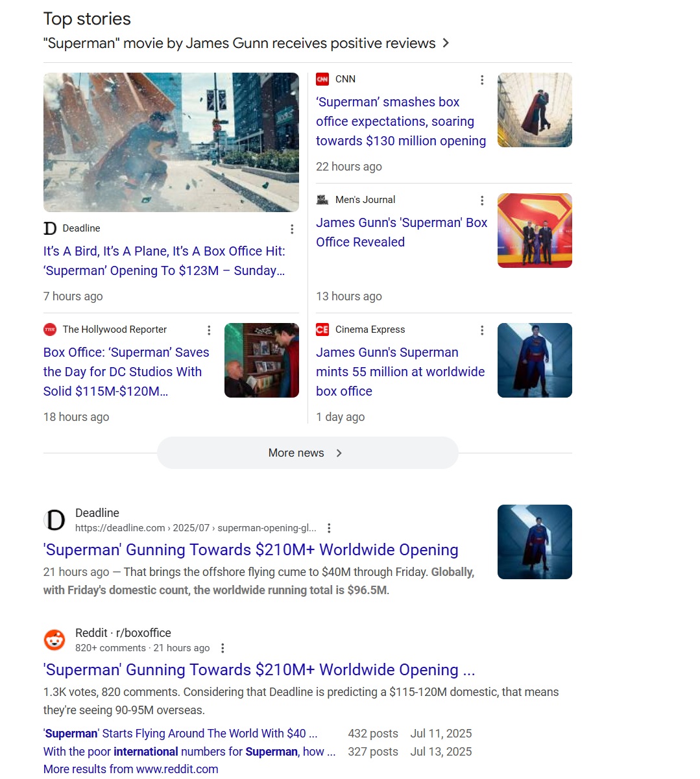Open The Hollywood Reporter story's options menu
Screen dimensions: 700x779
[x=209, y=330]
